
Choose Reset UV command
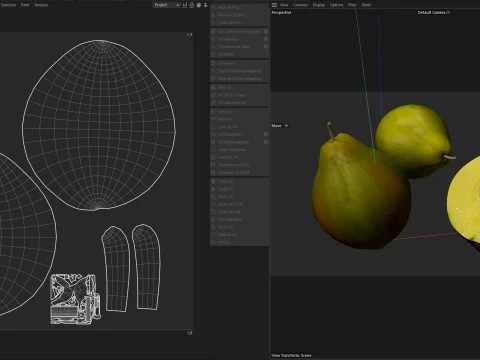pyautogui.click(x=239, y=197)
